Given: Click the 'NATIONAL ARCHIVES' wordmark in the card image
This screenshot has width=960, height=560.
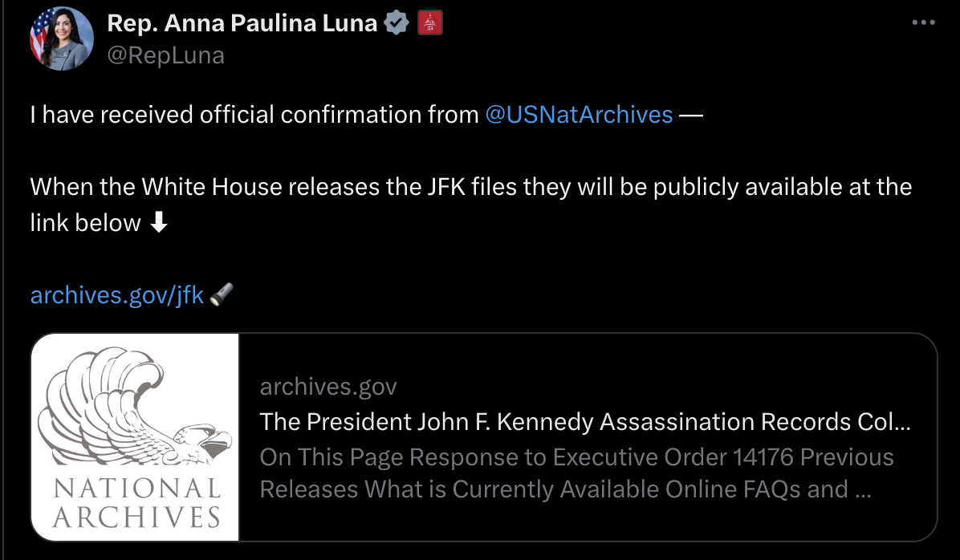Looking at the screenshot, I should pyautogui.click(x=135, y=502).
